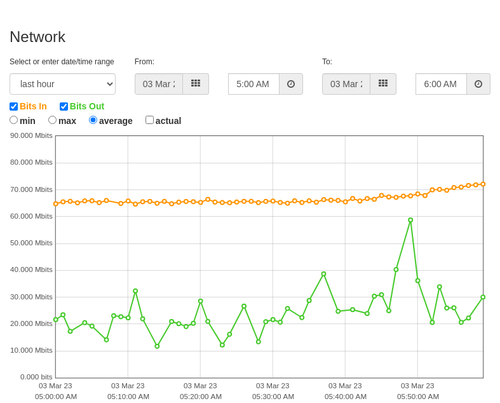Open the To date calendar picker icon
The image size is (500, 403).
pos(383,84)
